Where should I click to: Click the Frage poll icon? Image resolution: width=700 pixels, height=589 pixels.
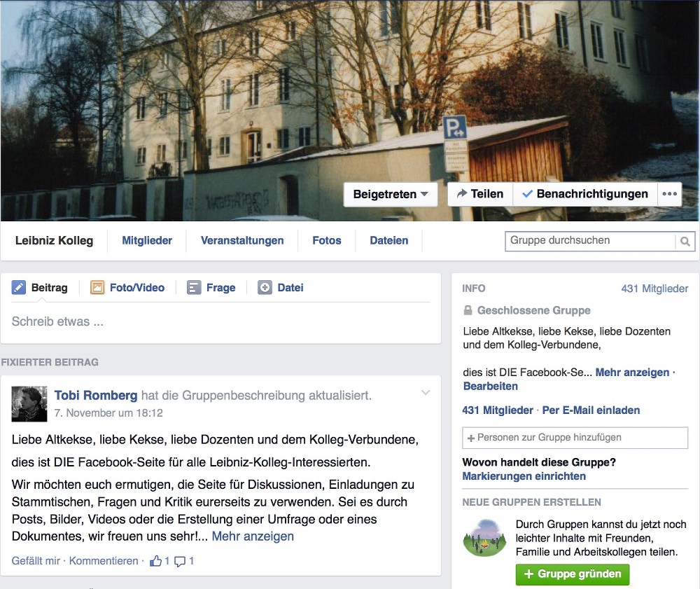(194, 288)
